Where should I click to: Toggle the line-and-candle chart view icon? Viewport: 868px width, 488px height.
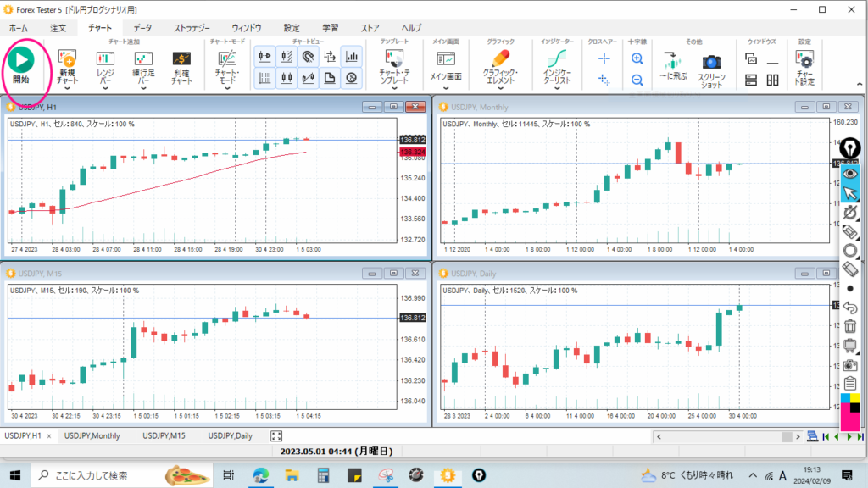(x=309, y=78)
